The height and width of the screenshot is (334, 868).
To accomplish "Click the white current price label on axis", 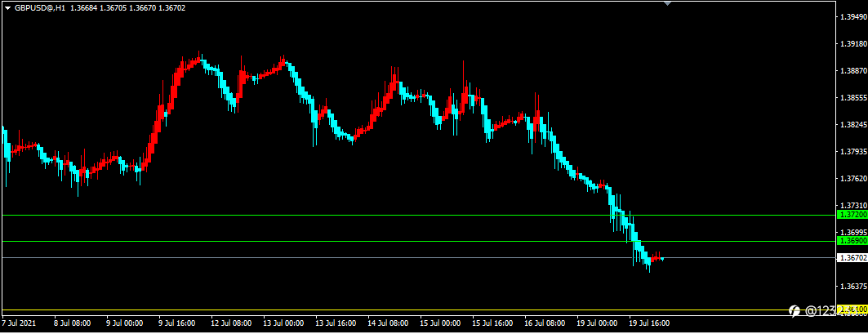I will 851,257.
